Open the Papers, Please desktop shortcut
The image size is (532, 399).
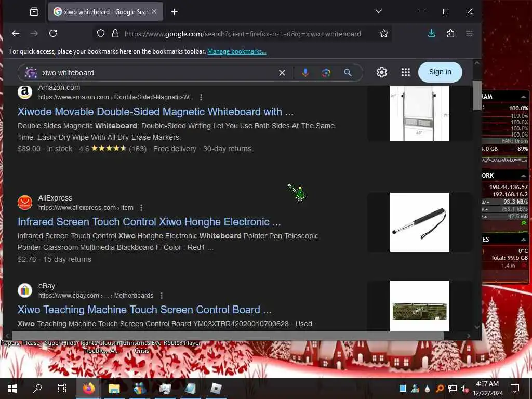[x=20, y=343]
